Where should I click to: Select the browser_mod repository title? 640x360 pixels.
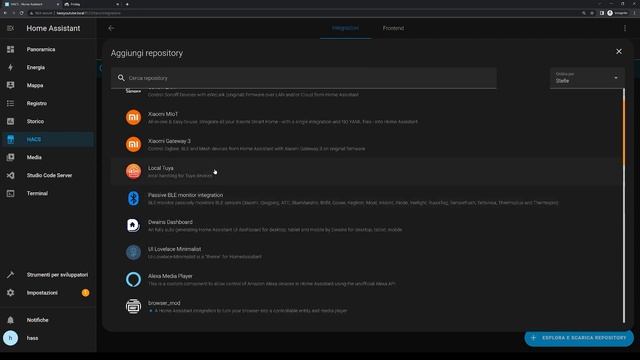pos(164,303)
